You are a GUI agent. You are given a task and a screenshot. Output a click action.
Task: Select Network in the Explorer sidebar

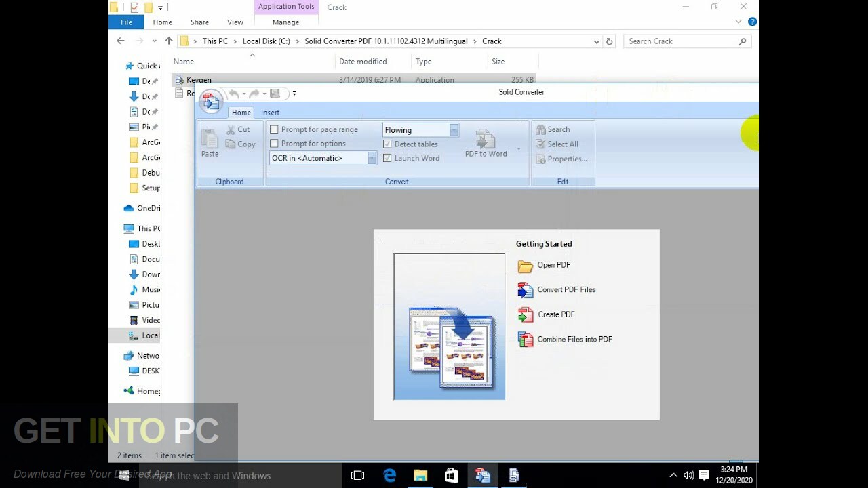tap(142, 356)
